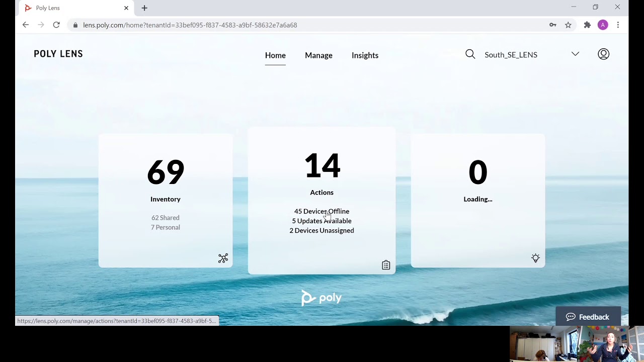The height and width of the screenshot is (362, 644).
Task: Click '62 Shared' text
Action: [166, 218]
